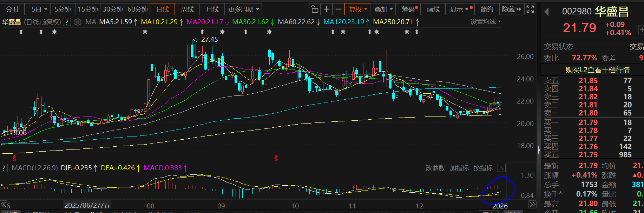The width and height of the screenshot is (644, 213).
Task: Select the 日线 daily tab
Action: pos(163,9)
